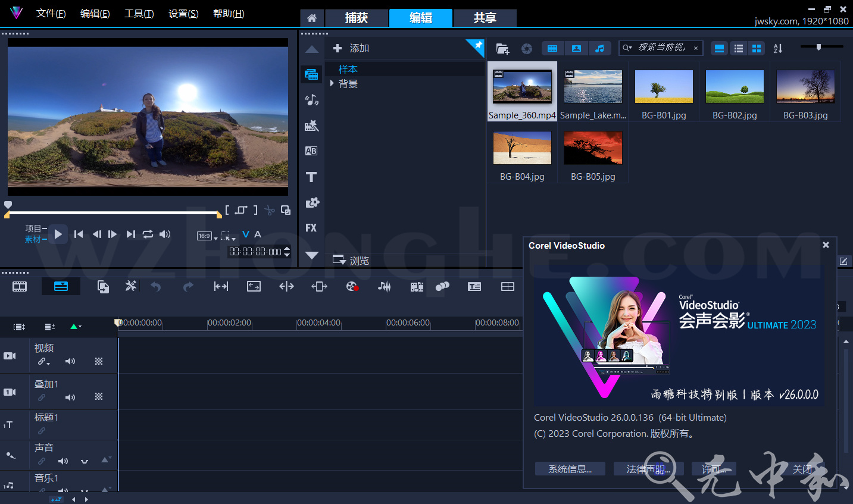Select the Title tool in the sidebar
The width and height of the screenshot is (853, 504).
[311, 177]
